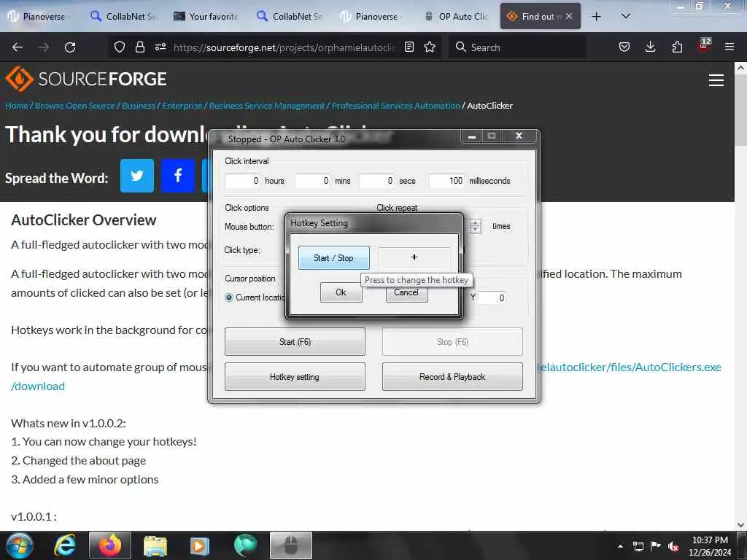This screenshot has width=747, height=560.
Task: Click the hours input in Click interval
Action: [242, 181]
